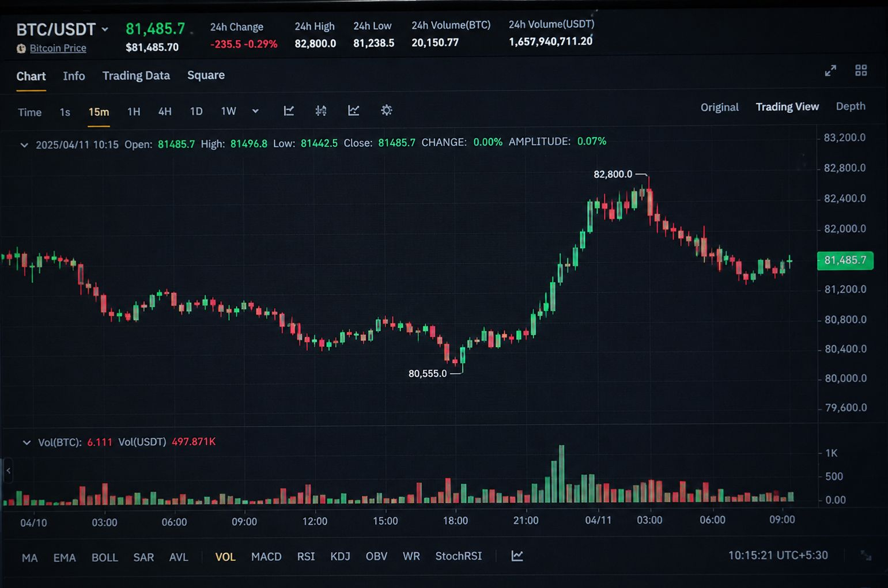Switch to Depth chart view
Viewport: 888px width, 588px height.
851,106
